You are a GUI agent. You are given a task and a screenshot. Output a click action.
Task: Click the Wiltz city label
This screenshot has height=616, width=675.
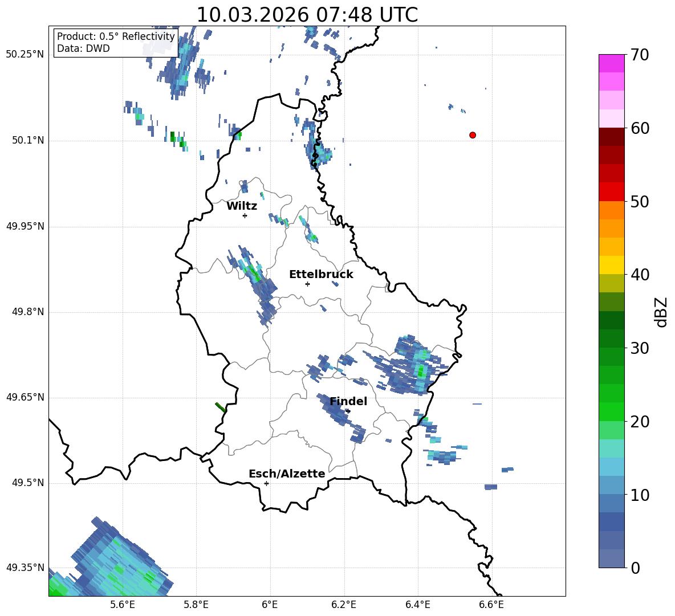point(242,206)
